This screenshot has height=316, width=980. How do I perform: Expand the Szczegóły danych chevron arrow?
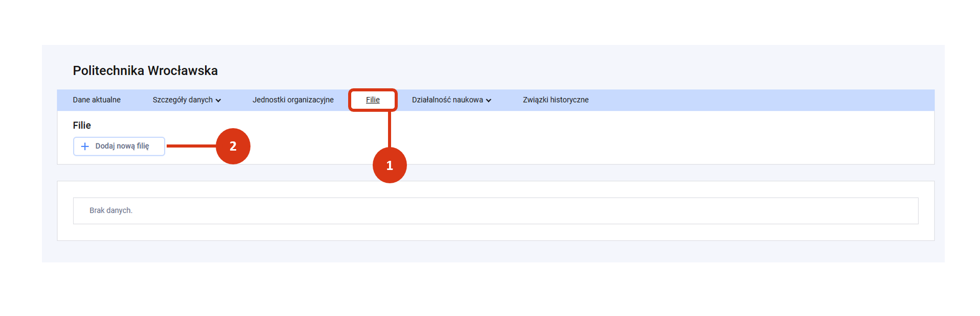pos(218,101)
